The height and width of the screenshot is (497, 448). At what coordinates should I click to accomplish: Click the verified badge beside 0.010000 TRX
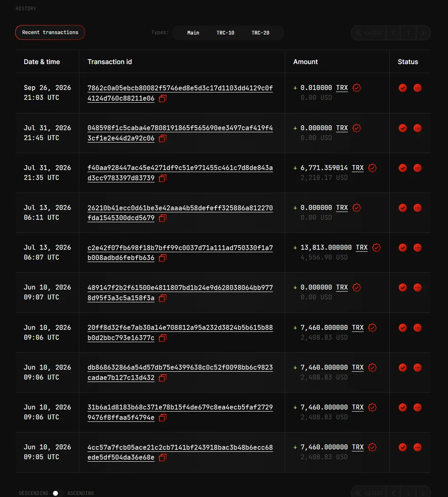(357, 88)
